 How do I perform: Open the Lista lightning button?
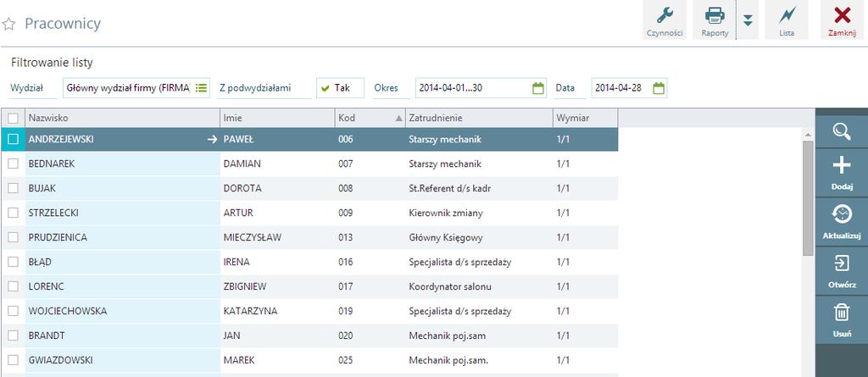[x=787, y=20]
